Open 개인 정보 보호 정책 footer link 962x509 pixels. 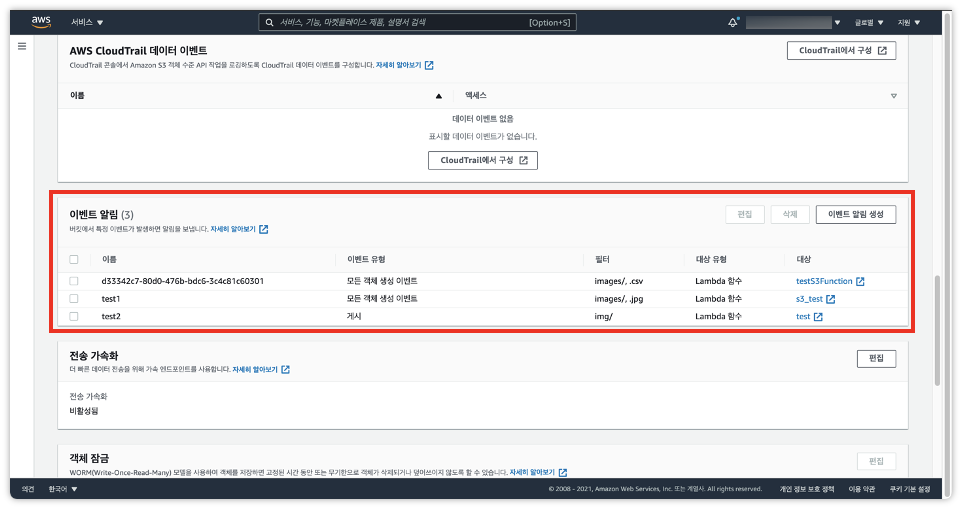(807, 489)
